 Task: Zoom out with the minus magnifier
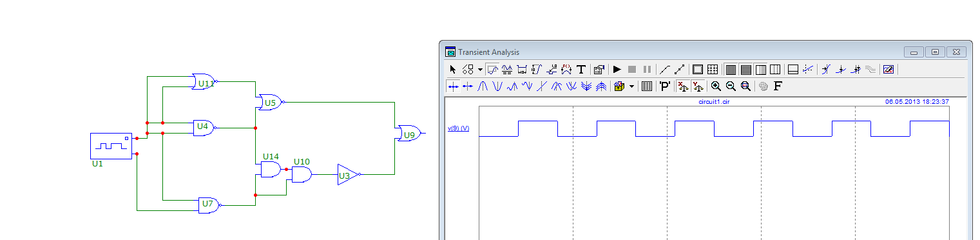click(x=731, y=86)
